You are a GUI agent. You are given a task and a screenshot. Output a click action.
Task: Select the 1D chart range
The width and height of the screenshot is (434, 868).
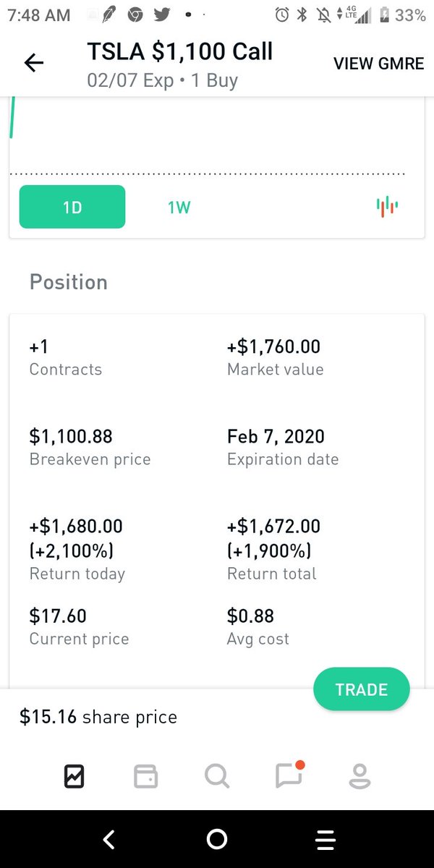[x=72, y=207]
